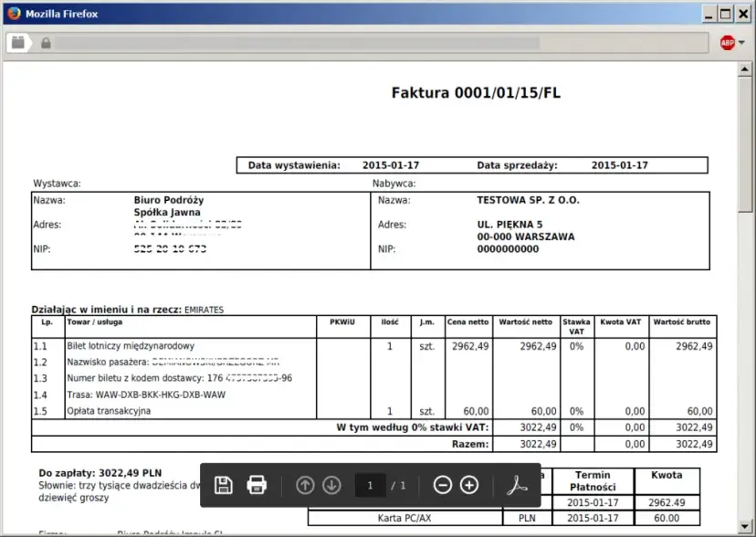Zoom out of the PDF document
The height and width of the screenshot is (537, 756).
pyautogui.click(x=443, y=484)
